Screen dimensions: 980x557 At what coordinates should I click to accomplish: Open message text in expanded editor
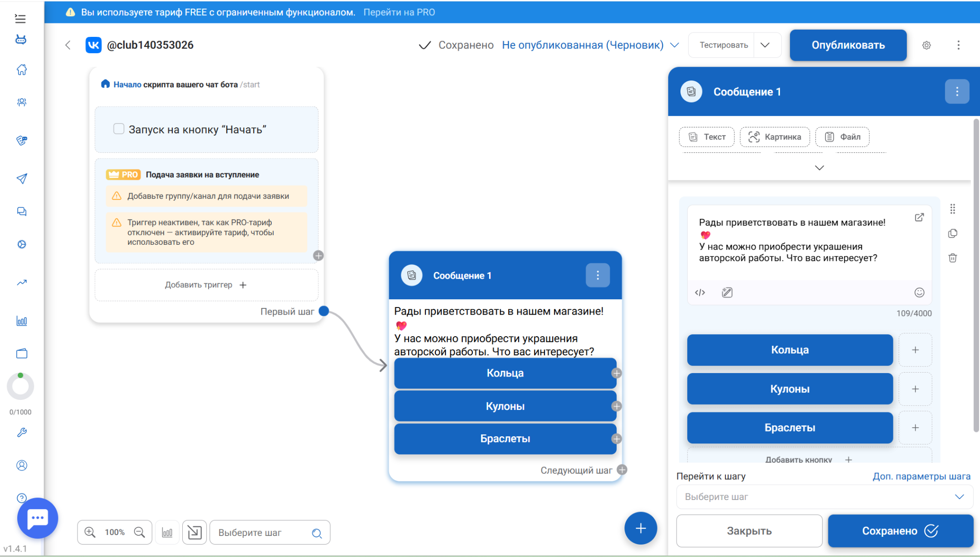pos(919,217)
